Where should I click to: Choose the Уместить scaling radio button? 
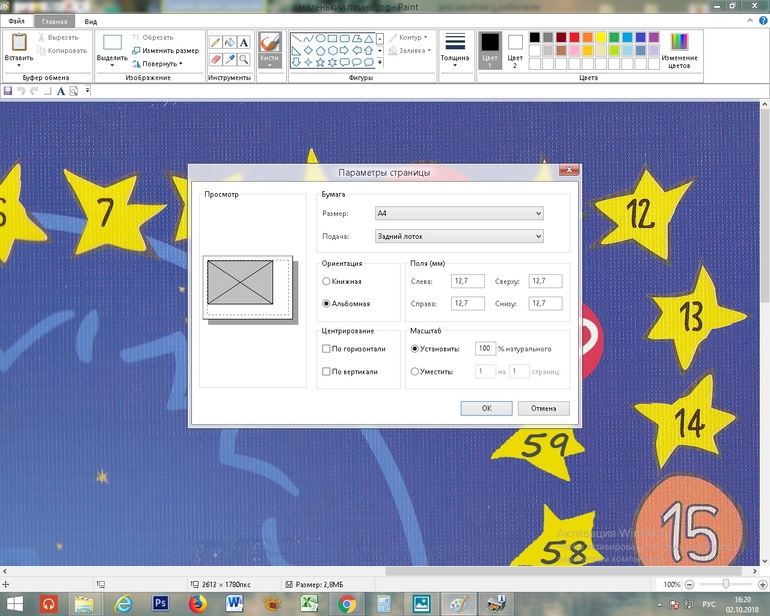click(415, 371)
